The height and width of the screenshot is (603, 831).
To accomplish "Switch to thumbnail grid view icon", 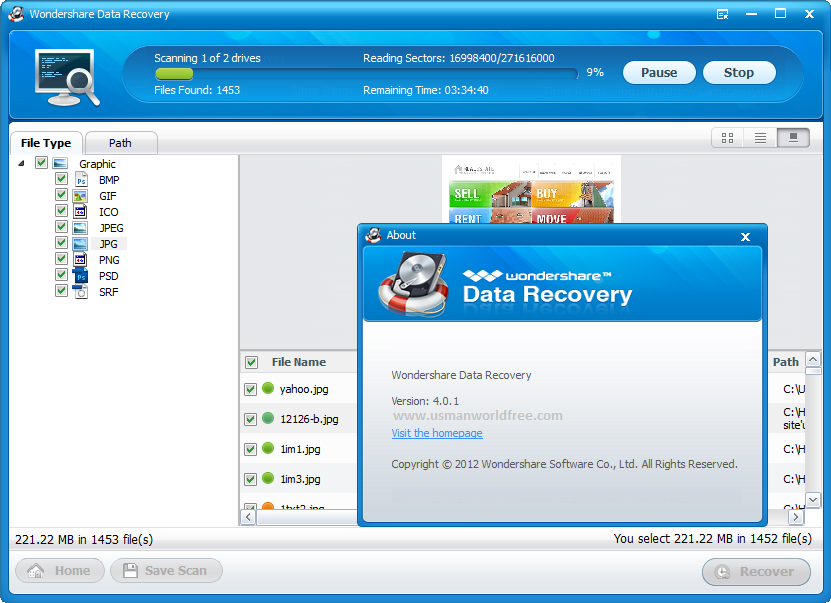I will (728, 138).
